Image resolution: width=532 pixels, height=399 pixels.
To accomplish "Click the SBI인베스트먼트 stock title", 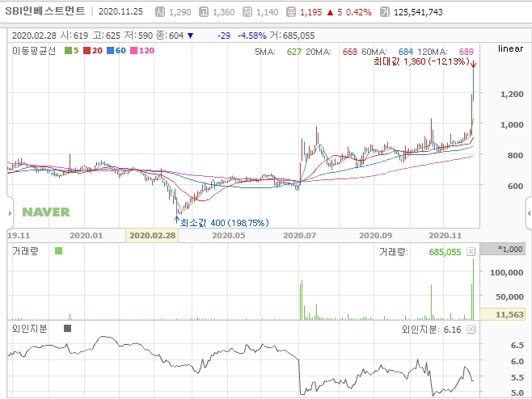I will pyautogui.click(x=45, y=11).
